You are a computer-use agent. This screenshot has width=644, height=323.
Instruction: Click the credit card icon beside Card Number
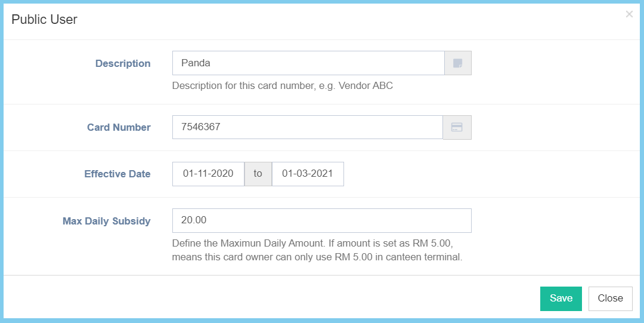[457, 127]
